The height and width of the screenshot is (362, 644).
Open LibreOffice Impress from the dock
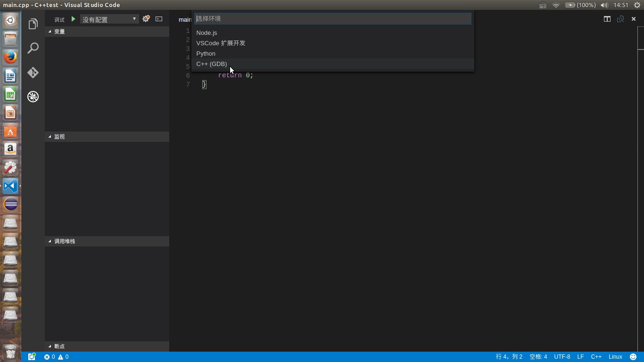click(x=10, y=112)
